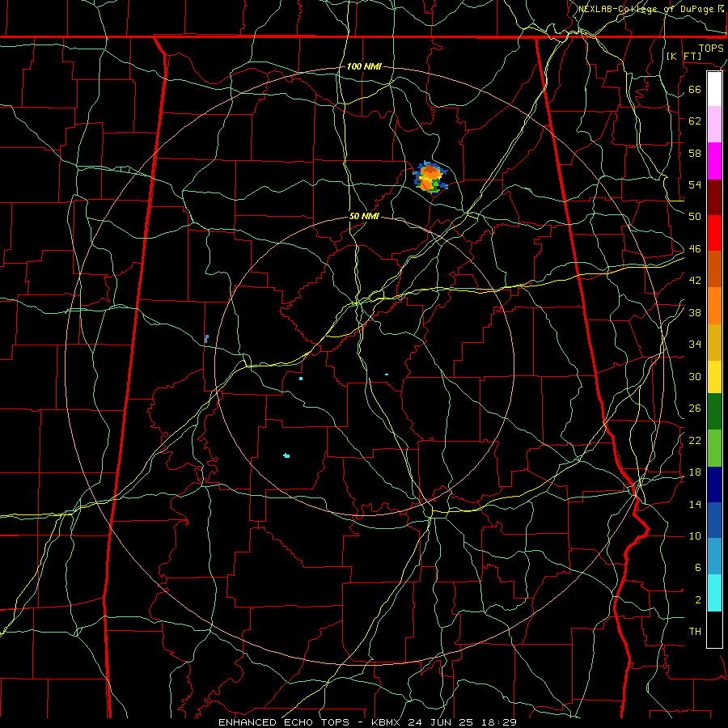
Task: Click the '58' legend label
Action: [695, 153]
